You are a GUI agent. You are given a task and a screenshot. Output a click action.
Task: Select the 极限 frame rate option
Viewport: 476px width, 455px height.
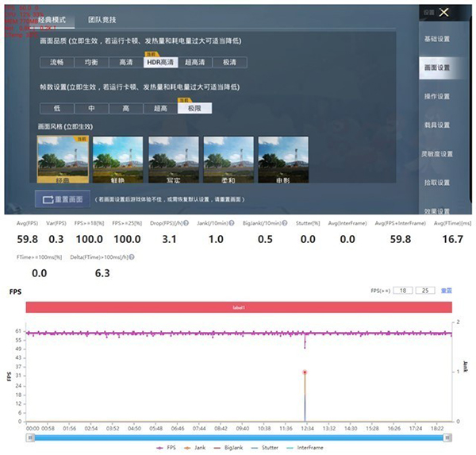(194, 109)
